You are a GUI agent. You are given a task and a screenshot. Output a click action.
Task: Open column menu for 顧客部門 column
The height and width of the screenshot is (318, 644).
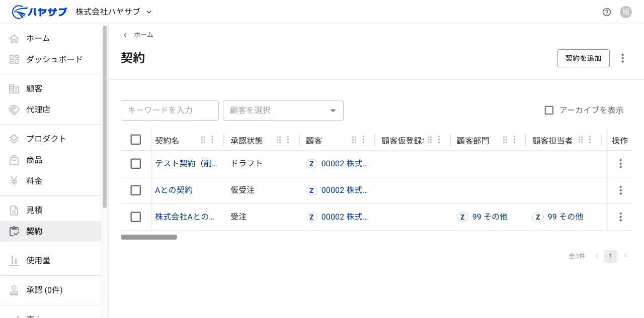pos(515,140)
